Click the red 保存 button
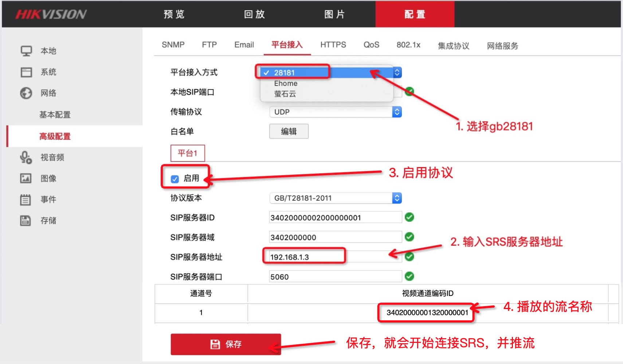This screenshot has height=364, width=623. (226, 344)
